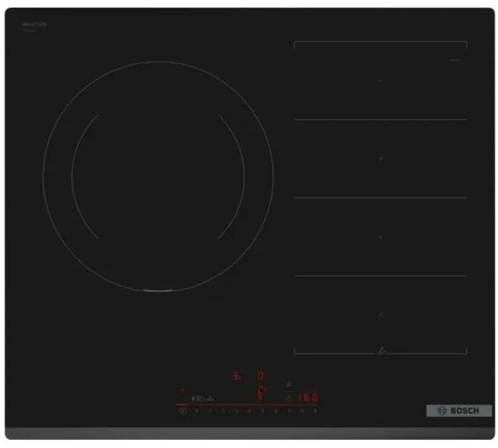498x448 pixels.
Task: Set power level 0 on the slider scale
Action: [197, 411]
